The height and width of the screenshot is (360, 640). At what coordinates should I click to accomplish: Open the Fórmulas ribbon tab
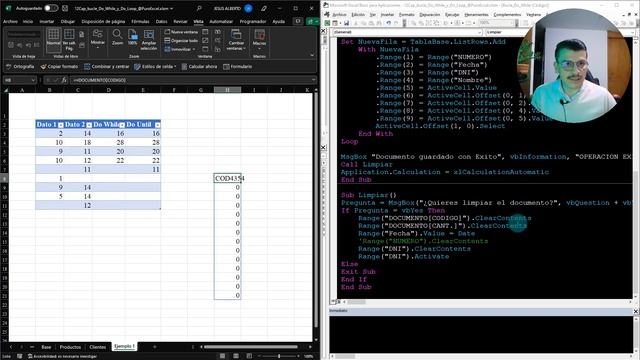pos(140,21)
